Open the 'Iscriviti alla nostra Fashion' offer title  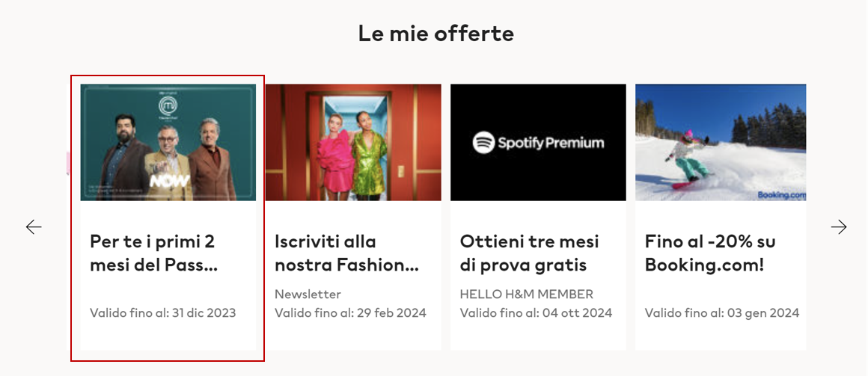346,253
